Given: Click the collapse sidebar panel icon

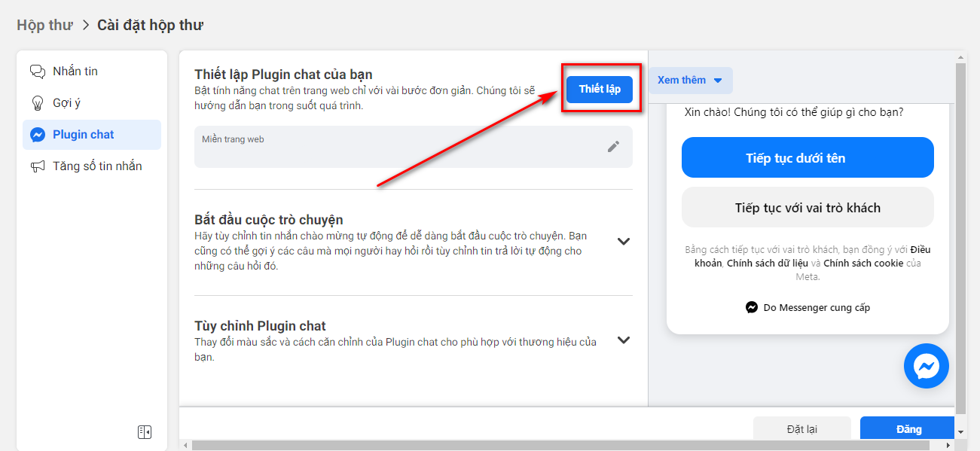Looking at the screenshot, I should tap(145, 431).
